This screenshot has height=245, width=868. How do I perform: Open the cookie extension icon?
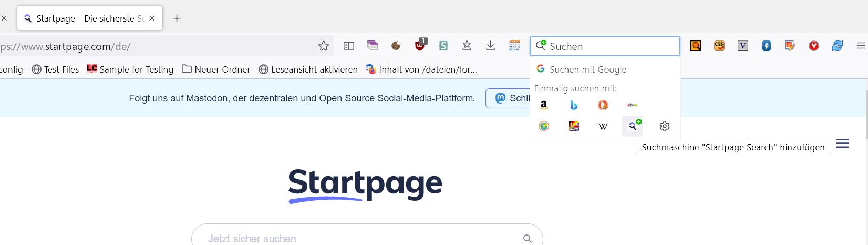[396, 46]
